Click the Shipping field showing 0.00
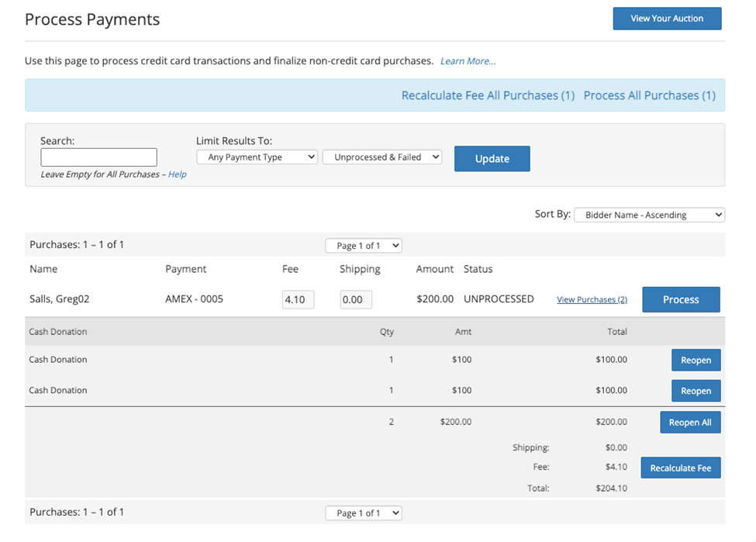 pos(356,299)
